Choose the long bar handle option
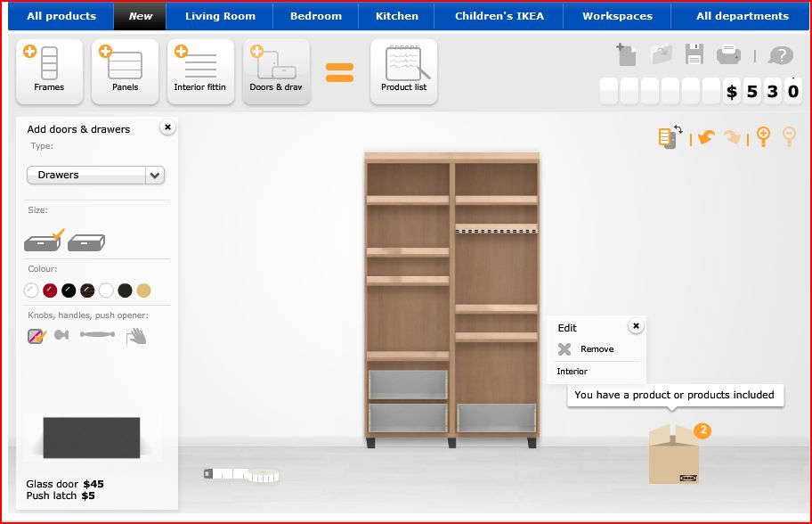Viewport: 812px width, 524px height. 97,334
